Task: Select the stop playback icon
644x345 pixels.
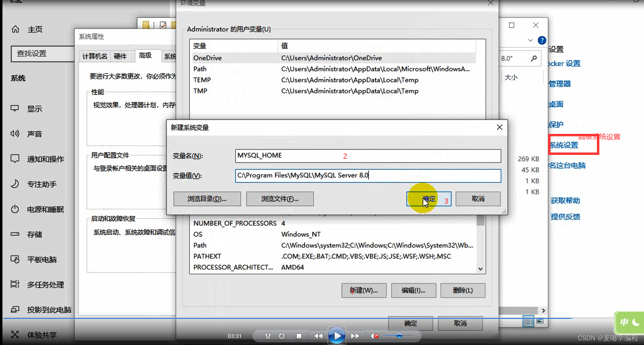Action: click(299, 336)
